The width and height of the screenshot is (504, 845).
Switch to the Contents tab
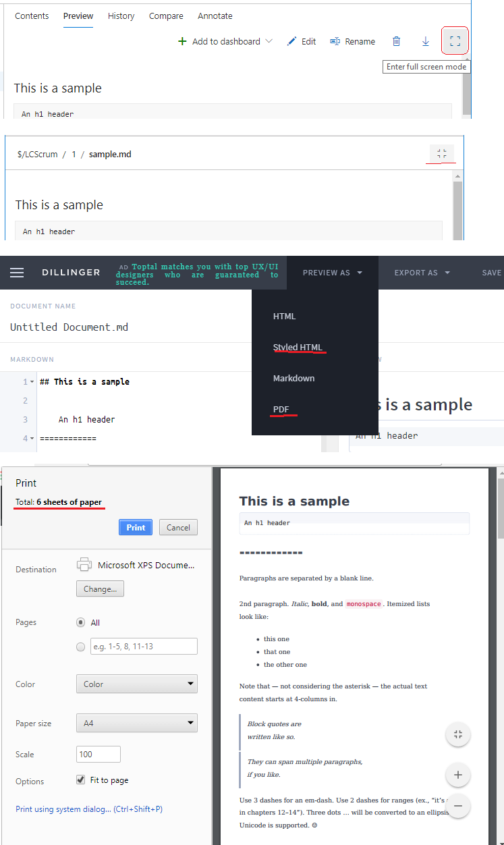(32, 16)
